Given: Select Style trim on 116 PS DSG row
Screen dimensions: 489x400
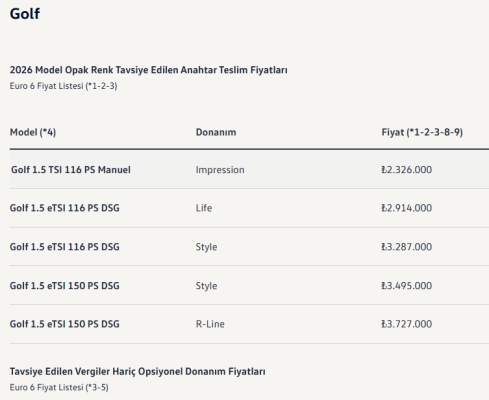Looking at the screenshot, I should pos(206,247).
